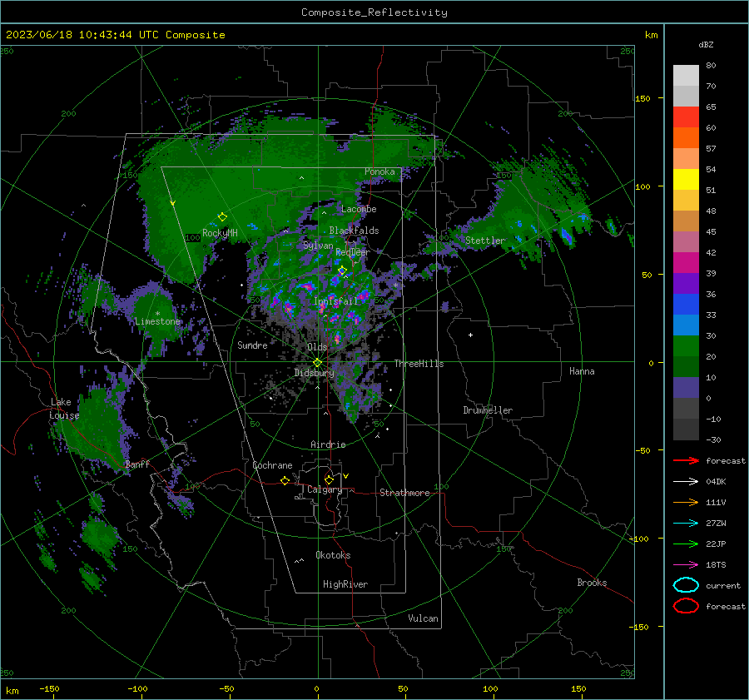Click the yellow 51-54 dBZ color swatch
This screenshot has width=749, height=700.
pos(686,180)
